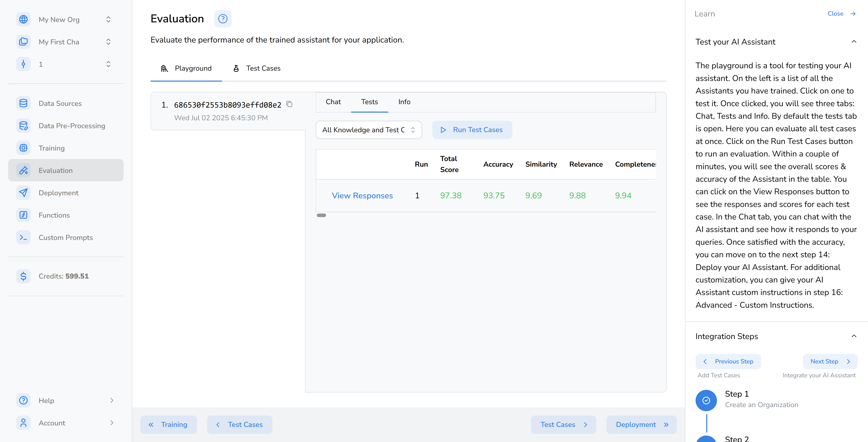Click the Step 1 completed check circle

[x=706, y=400]
